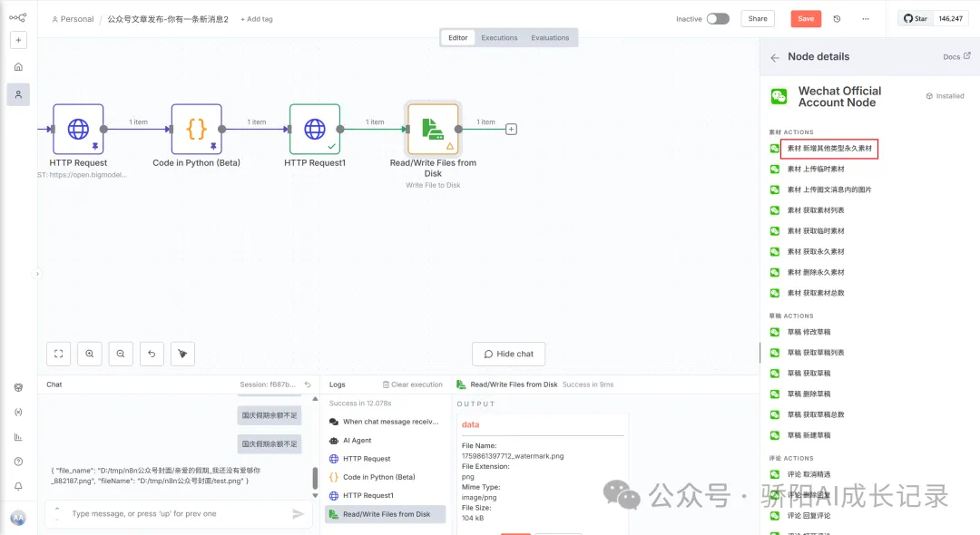The width and height of the screenshot is (980, 535).
Task: Open the three-dot workflow options menu
Action: pos(866,19)
